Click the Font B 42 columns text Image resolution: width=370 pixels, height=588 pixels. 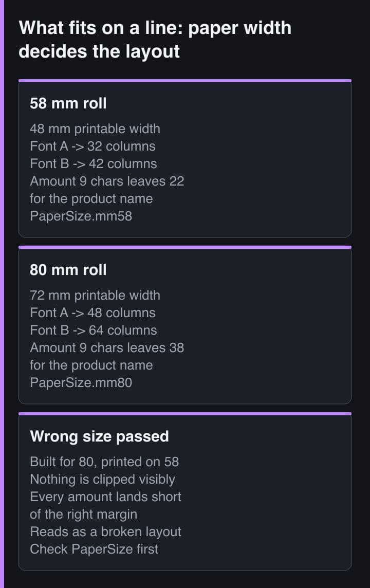(94, 163)
